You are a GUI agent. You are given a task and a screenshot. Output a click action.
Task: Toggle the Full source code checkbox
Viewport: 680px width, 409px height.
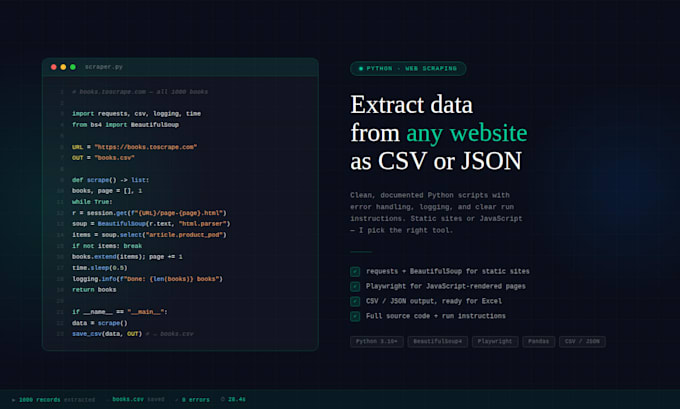click(x=355, y=316)
